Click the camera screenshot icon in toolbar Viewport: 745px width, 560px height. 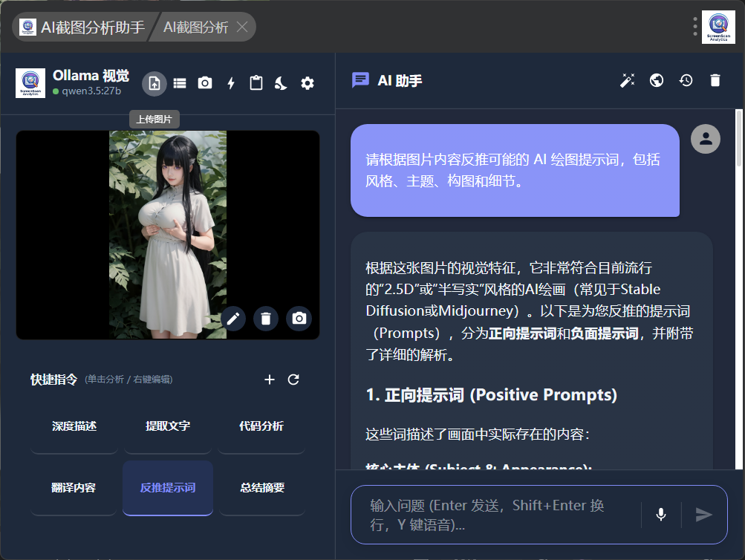(x=205, y=83)
